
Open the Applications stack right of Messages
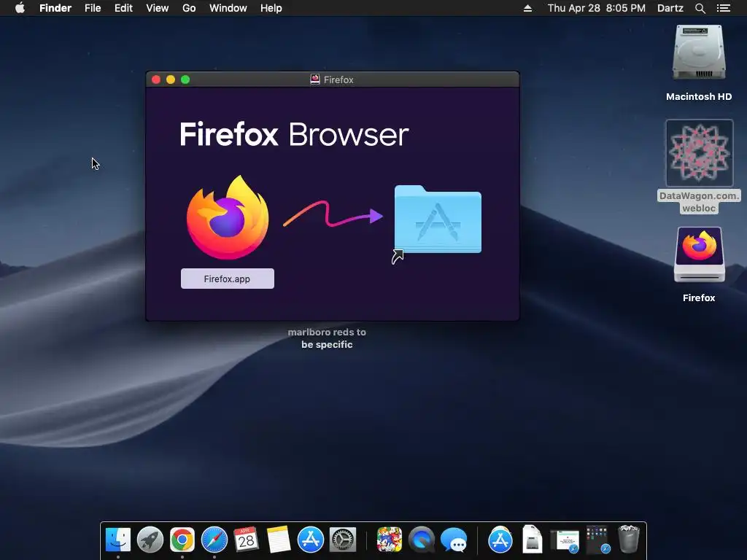tap(500, 540)
